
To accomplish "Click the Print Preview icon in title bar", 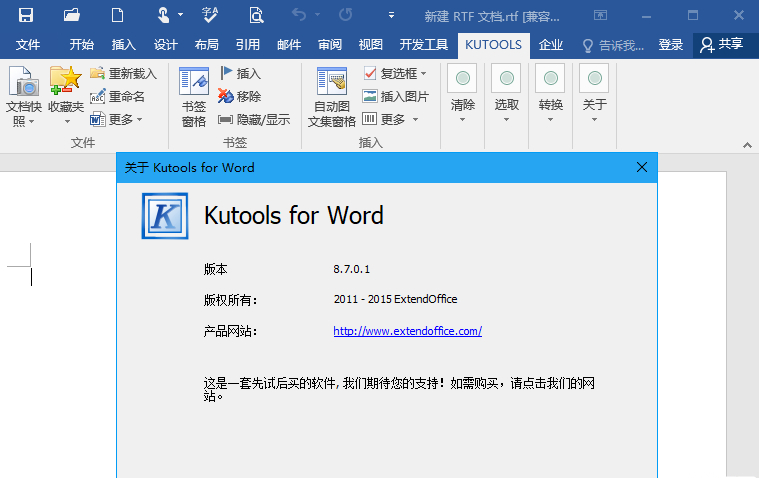I will pyautogui.click(x=256, y=15).
